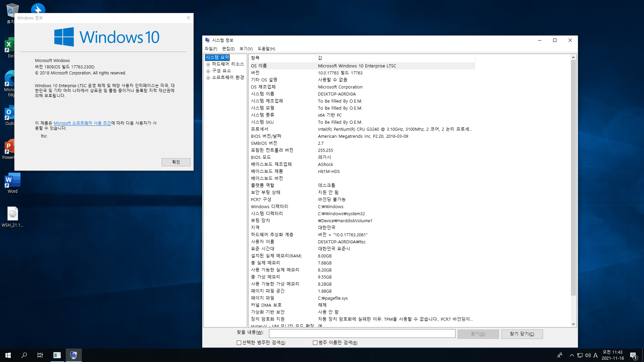Focus the 찾을 내용 search field
Image resolution: width=644 pixels, height=362 pixels.
(362, 334)
